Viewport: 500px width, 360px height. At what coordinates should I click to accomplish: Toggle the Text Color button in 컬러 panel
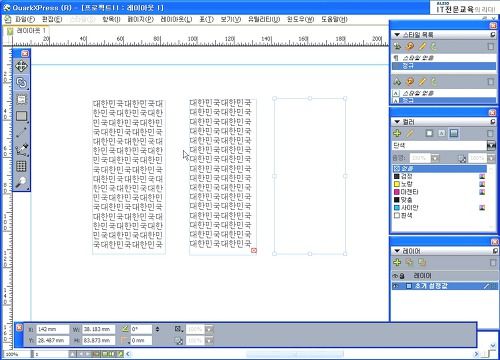point(442,134)
